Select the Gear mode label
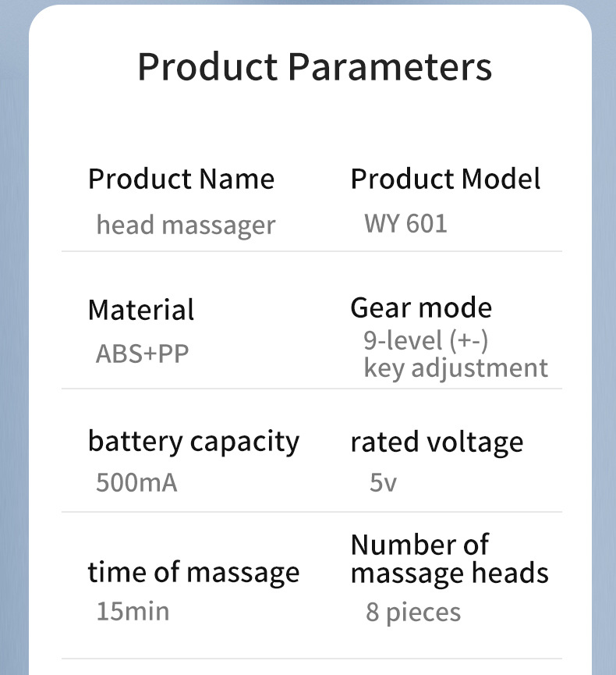The height and width of the screenshot is (675, 616). coord(421,307)
